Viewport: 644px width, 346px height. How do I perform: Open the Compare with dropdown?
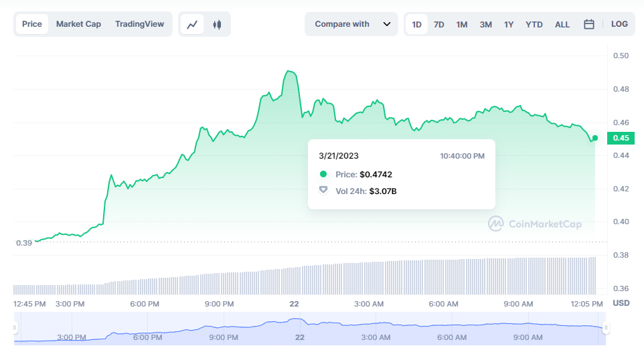point(342,24)
